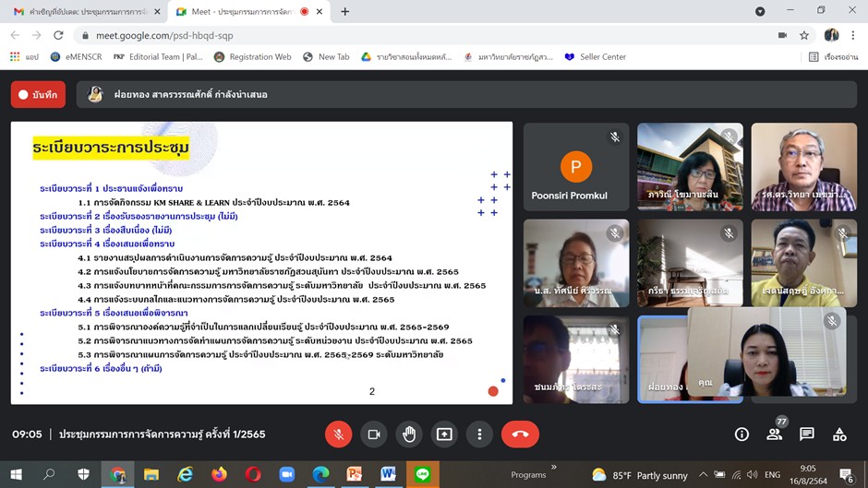Click the red recording indicator button

click(38, 94)
